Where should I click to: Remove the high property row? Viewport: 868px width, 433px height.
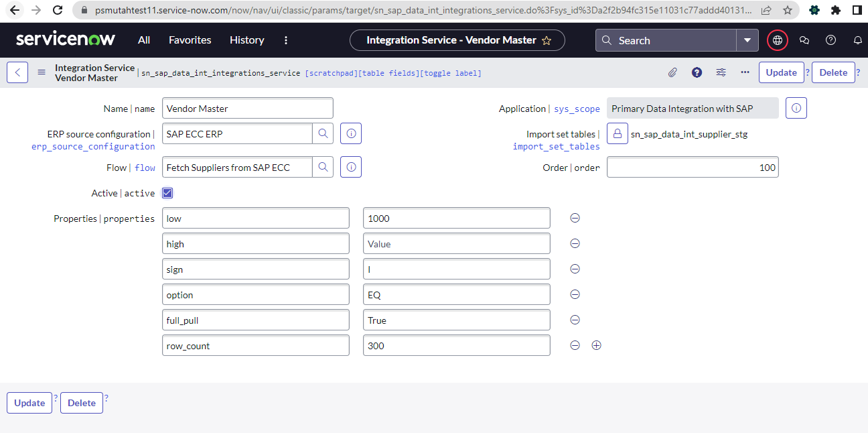tap(575, 243)
